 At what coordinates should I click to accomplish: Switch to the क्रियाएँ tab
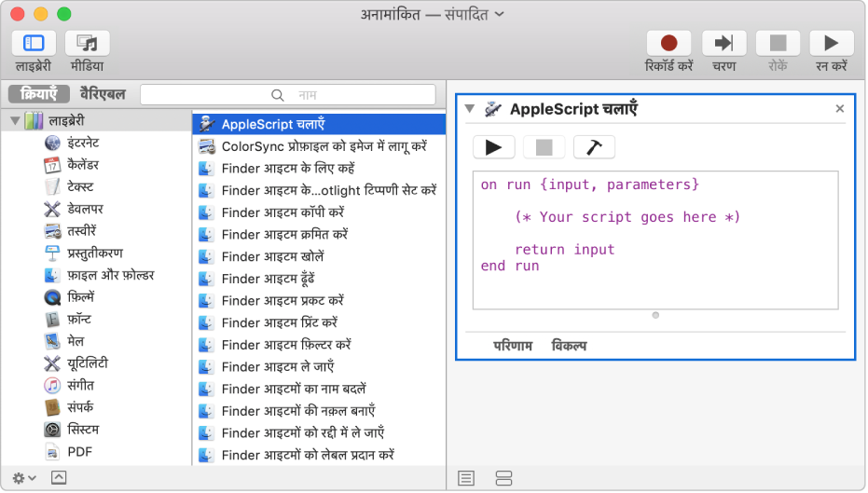tap(39, 94)
